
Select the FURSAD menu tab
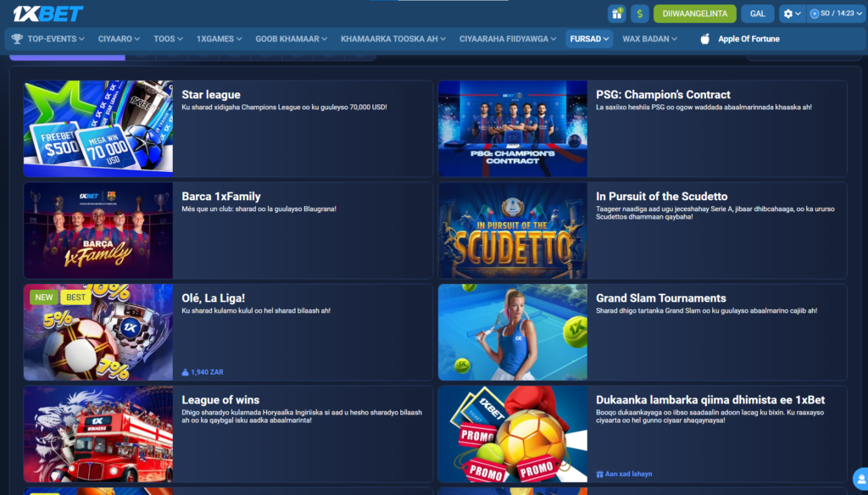[x=589, y=39]
